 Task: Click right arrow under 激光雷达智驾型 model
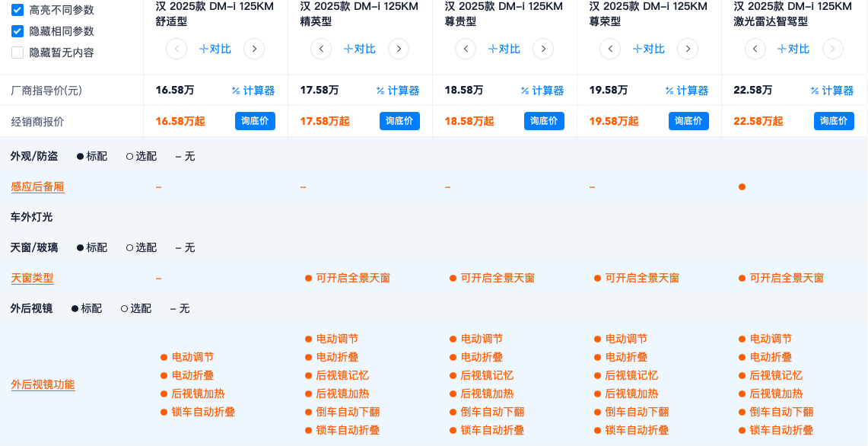point(832,49)
